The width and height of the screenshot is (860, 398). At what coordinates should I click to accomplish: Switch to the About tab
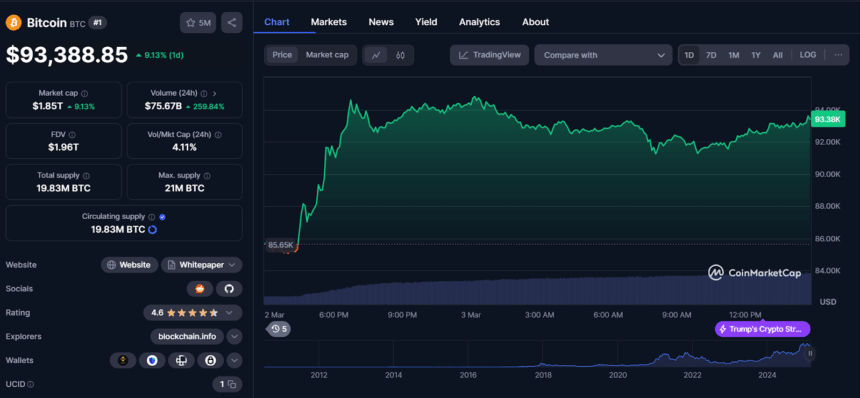tap(535, 22)
